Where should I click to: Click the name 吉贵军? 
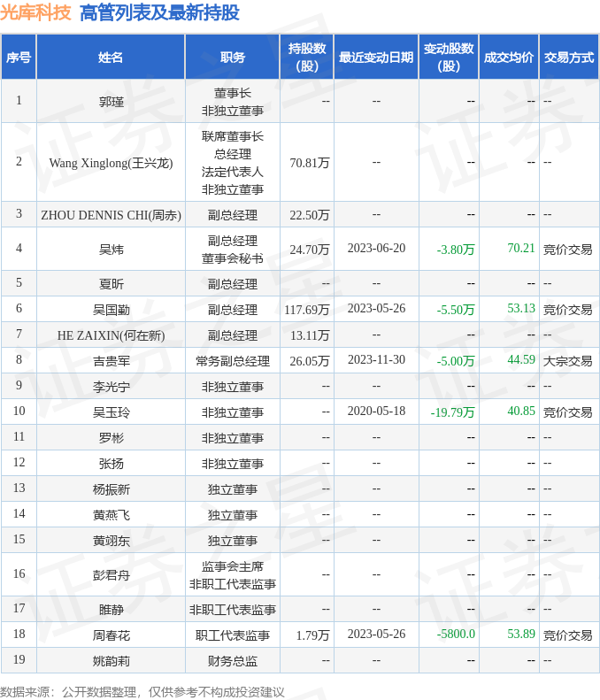112,361
